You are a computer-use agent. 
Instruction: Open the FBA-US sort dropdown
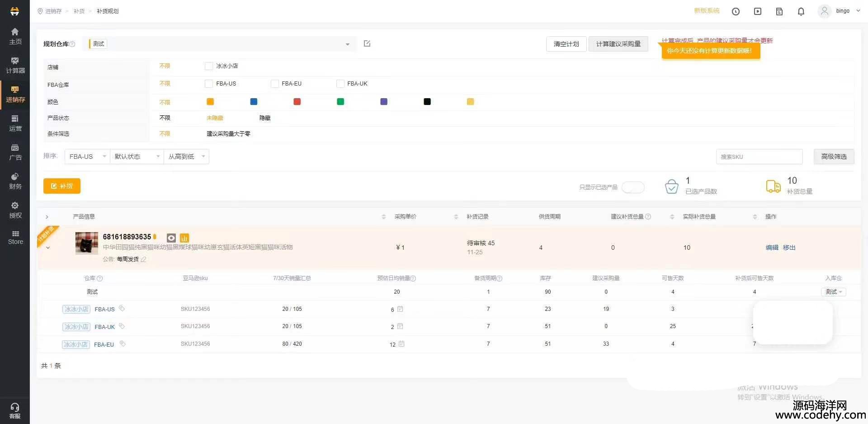pos(87,157)
